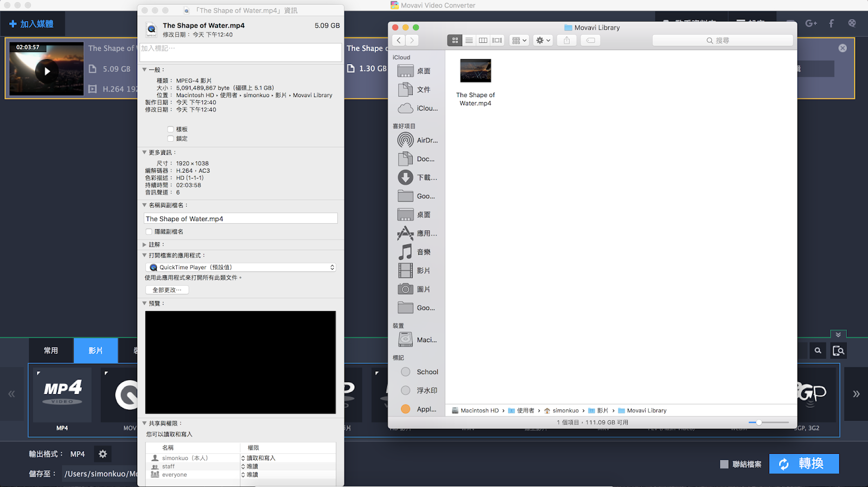Screen dimensions: 868x487
Task: Enable the 聯結檔案 checkbox
Action: [724, 464]
